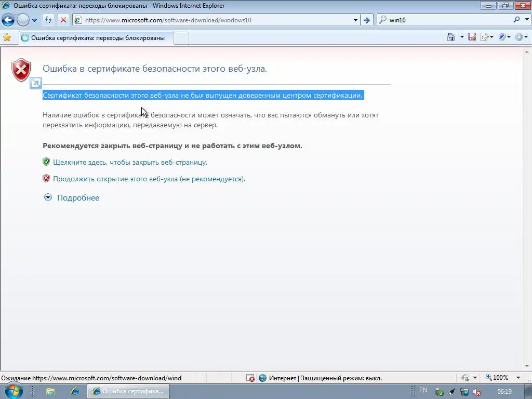Click the muted volume tray icon

[477, 392]
